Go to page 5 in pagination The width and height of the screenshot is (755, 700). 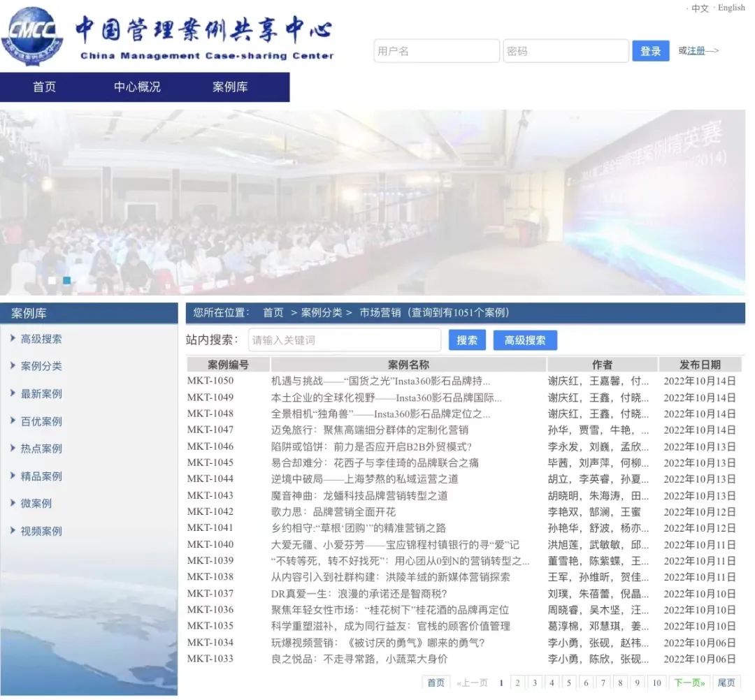(568, 683)
